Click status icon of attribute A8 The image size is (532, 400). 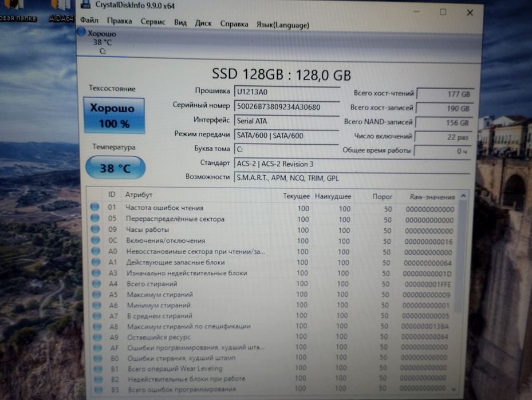pos(97,326)
